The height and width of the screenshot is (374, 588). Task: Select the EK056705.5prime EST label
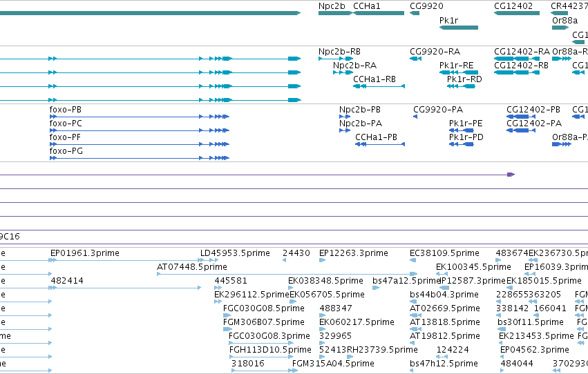[x=327, y=295]
